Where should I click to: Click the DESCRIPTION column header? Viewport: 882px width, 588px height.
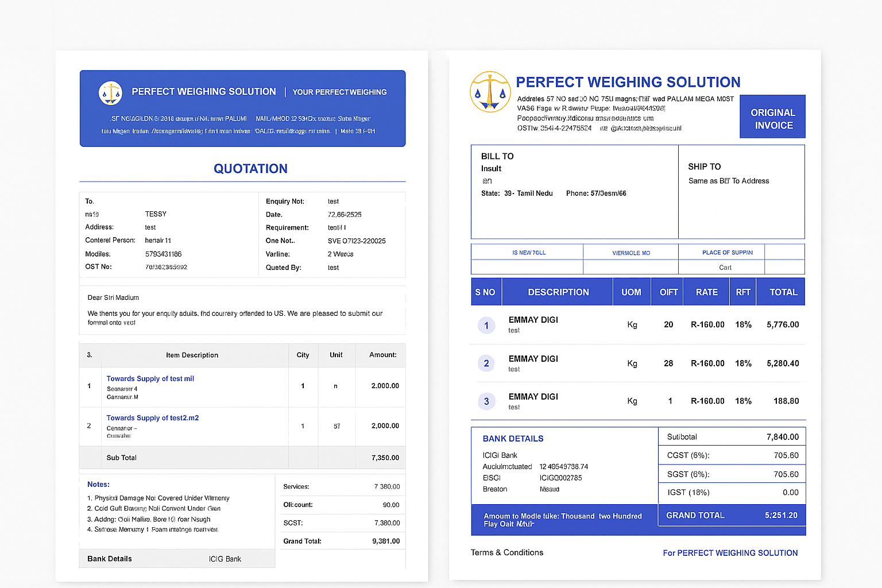pos(558,292)
